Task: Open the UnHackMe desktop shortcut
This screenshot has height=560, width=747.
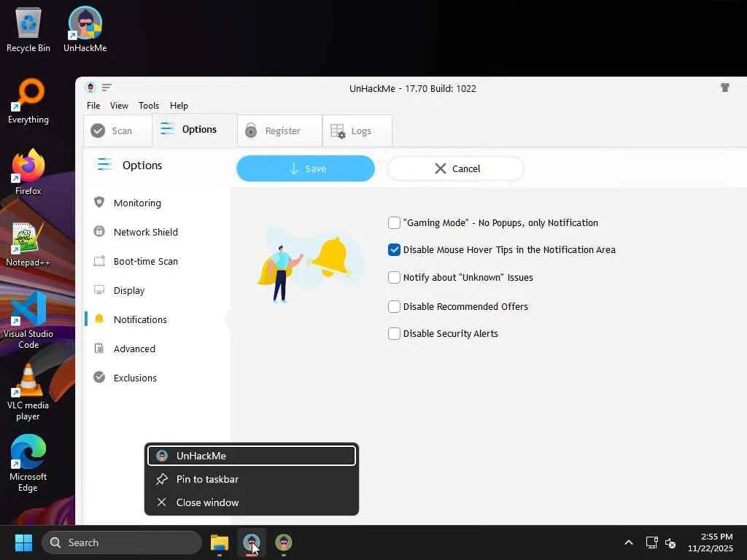Action: click(85, 29)
